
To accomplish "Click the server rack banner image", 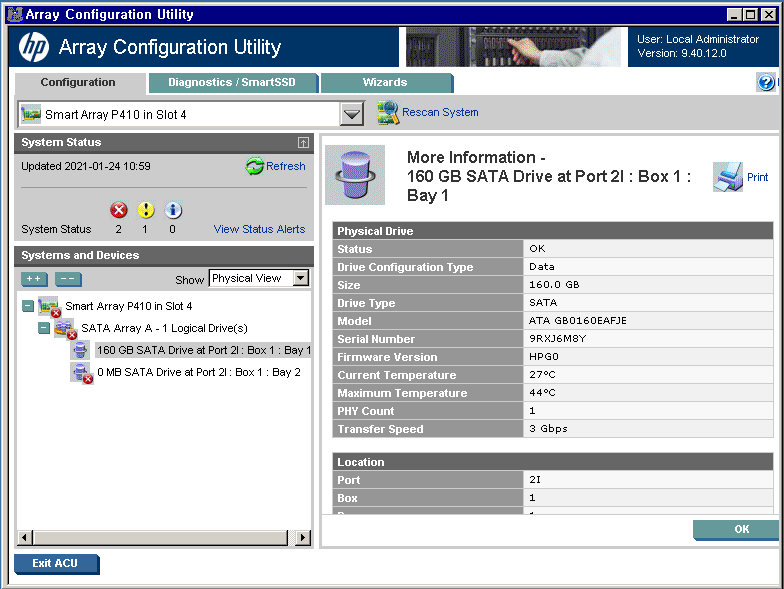I will click(513, 47).
